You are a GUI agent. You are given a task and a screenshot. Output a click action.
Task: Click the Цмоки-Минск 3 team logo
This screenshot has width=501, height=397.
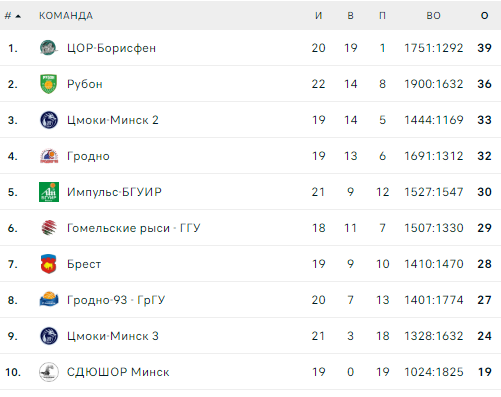point(49,336)
